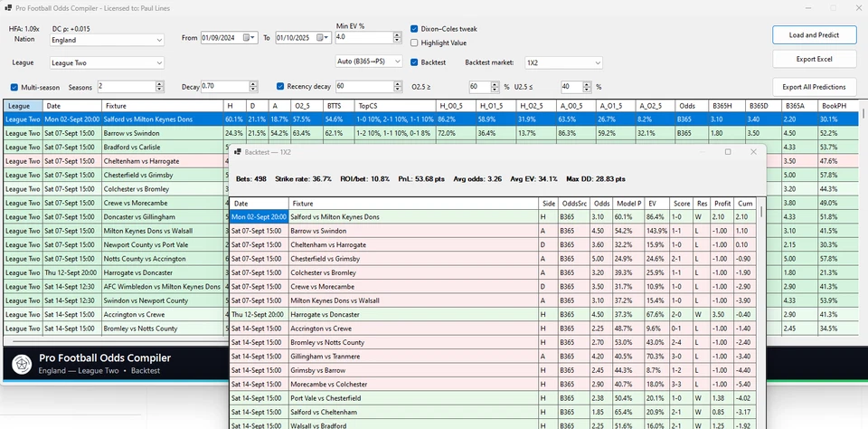Click the ROI/bet: 10.8% summary statistic
868x429 pixels.
click(366, 179)
